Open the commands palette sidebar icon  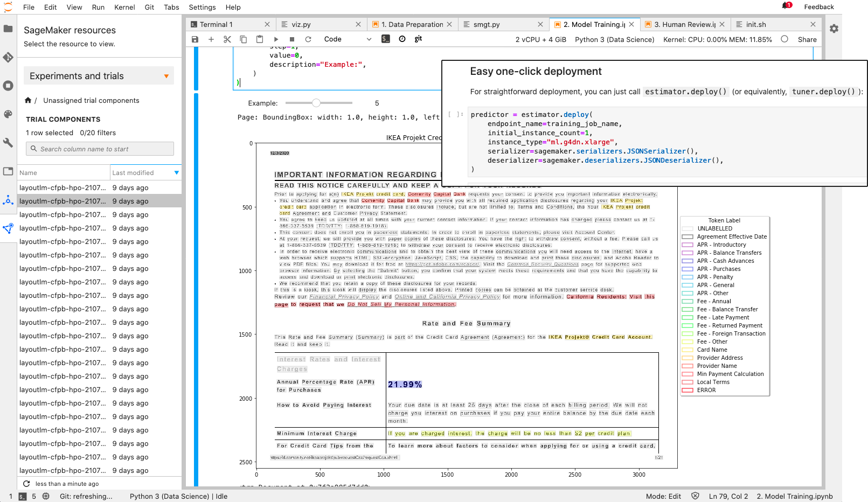point(8,114)
